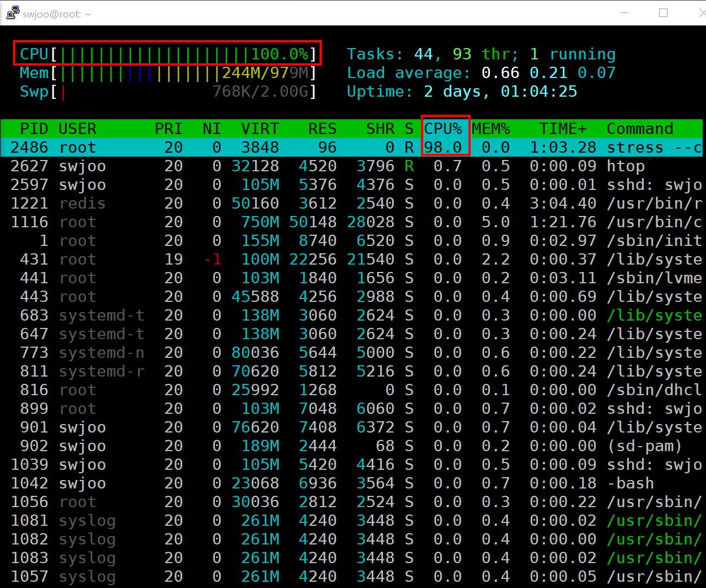Screen dimensions: 706x588
Task: Click the 5.0 MEM% value
Action: 496,222
